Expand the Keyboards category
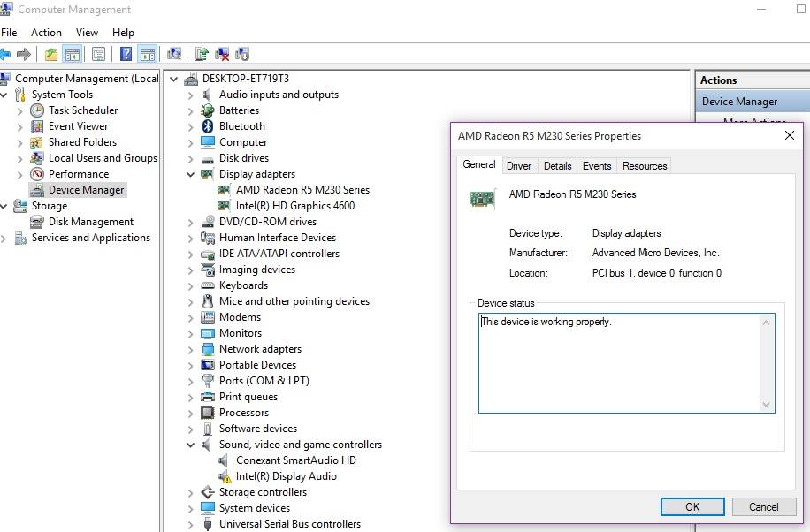Viewport: 810px width, 532px height. 191,286
